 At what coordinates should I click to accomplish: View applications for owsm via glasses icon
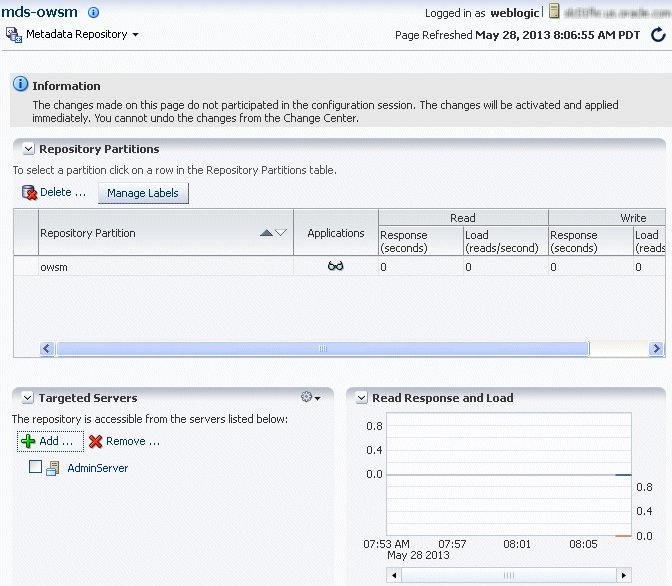[x=336, y=266]
